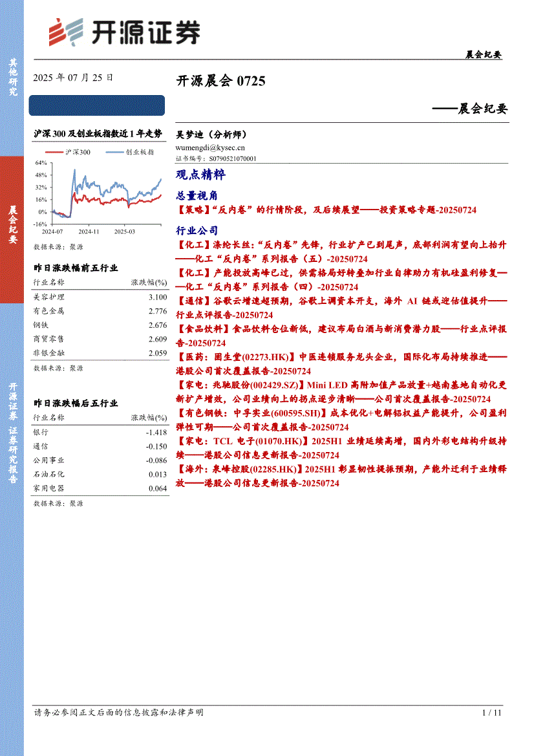Open the 【化工】涤纶长丝 report link

[341, 252]
